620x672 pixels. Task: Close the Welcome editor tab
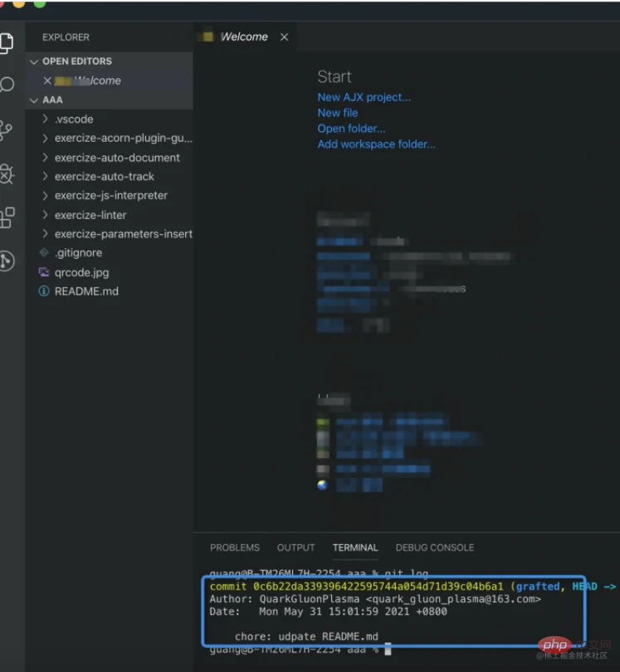pos(285,37)
